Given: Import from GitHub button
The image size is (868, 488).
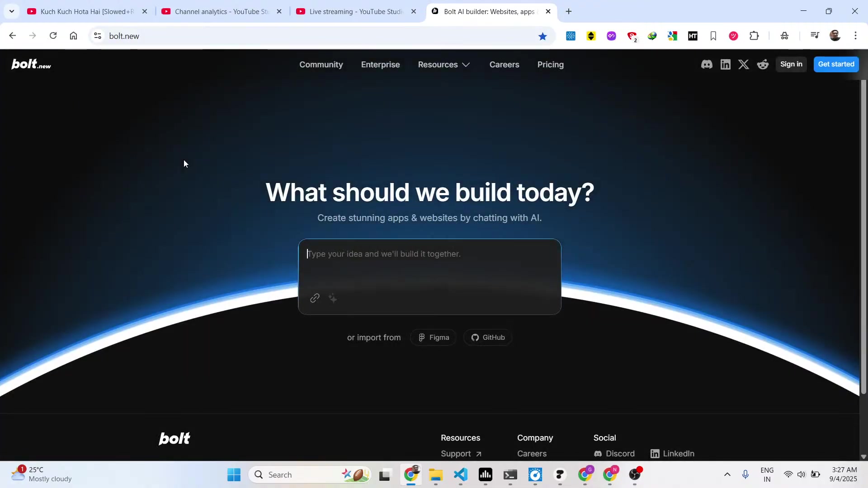Looking at the screenshot, I should coord(488,338).
